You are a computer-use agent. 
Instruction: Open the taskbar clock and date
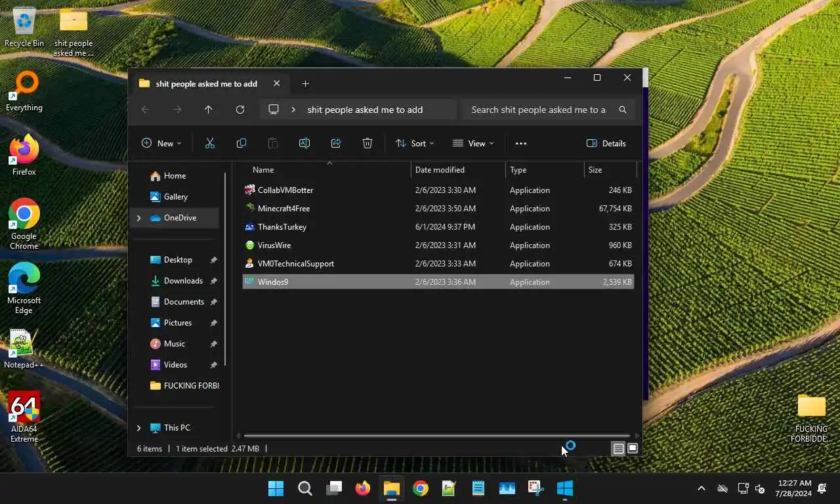[793, 488]
